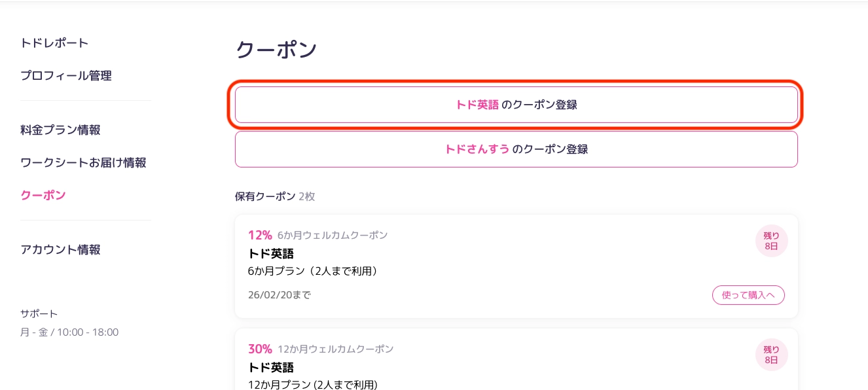The height and width of the screenshot is (390, 868).
Task: Click the 6か月ウェルカムクーポン title
Action: [x=332, y=236]
